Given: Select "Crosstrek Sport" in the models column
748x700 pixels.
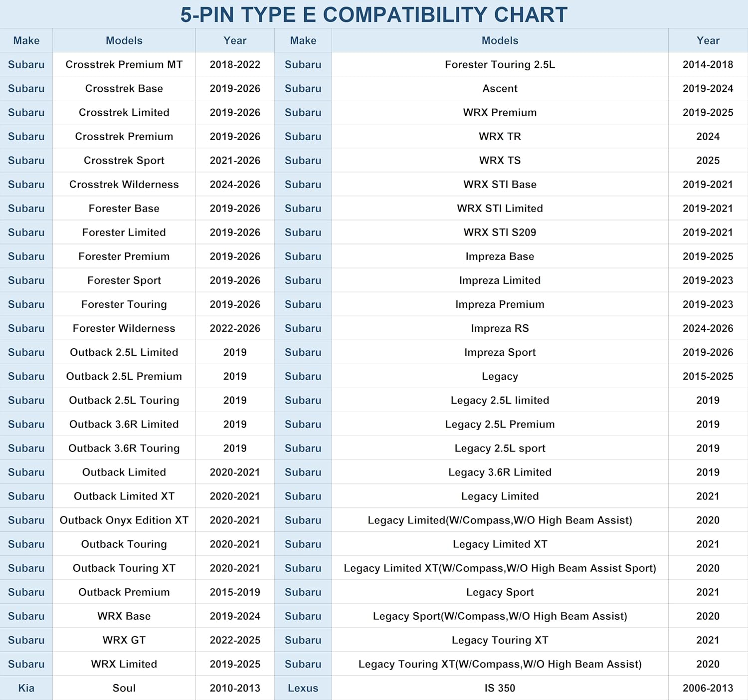Looking at the screenshot, I should coord(124,160).
